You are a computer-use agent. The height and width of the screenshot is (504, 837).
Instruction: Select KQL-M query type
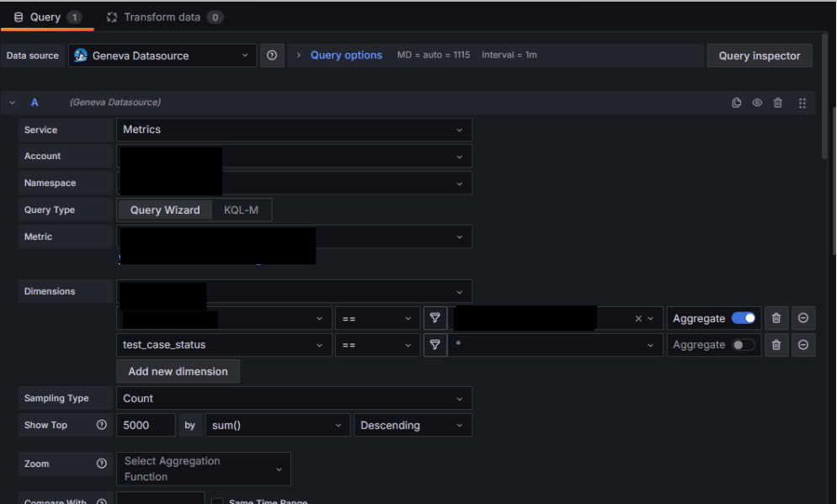point(241,210)
